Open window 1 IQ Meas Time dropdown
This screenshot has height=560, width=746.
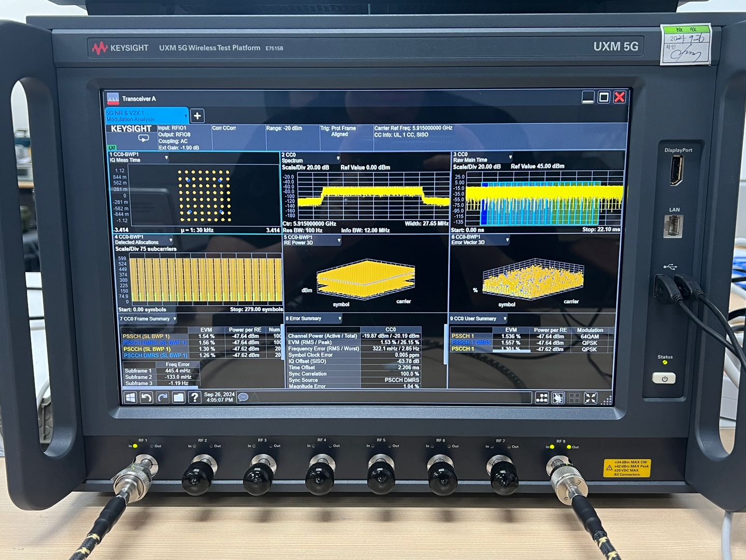point(166,157)
